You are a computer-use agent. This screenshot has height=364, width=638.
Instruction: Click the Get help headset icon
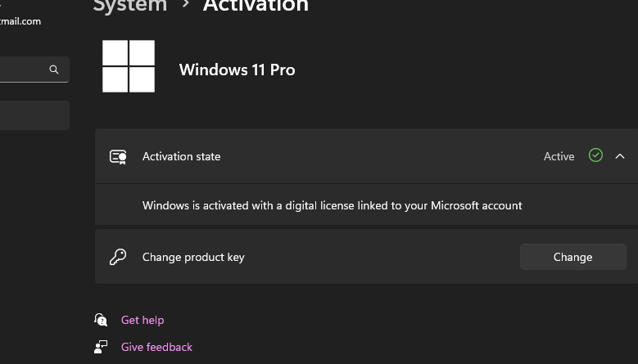pyautogui.click(x=101, y=320)
